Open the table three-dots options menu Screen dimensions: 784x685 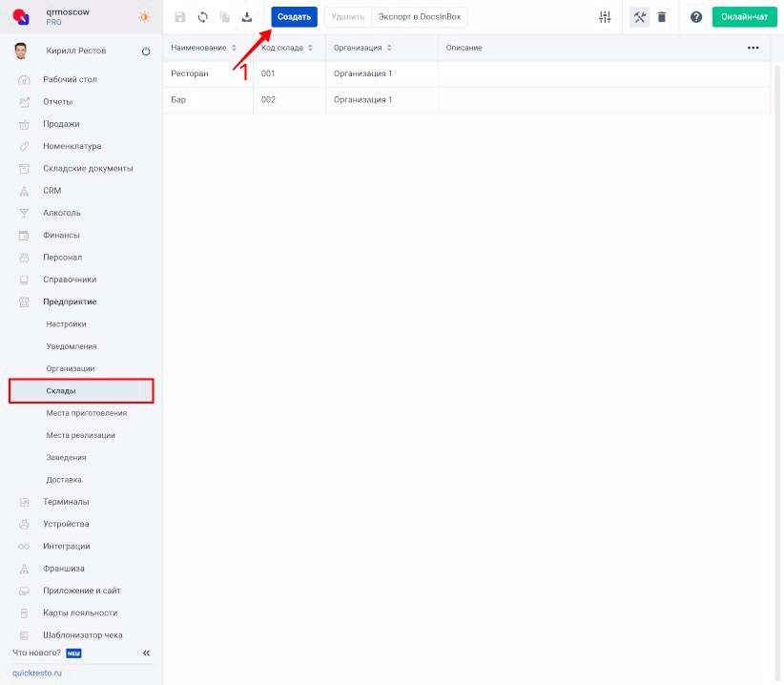pyautogui.click(x=753, y=48)
